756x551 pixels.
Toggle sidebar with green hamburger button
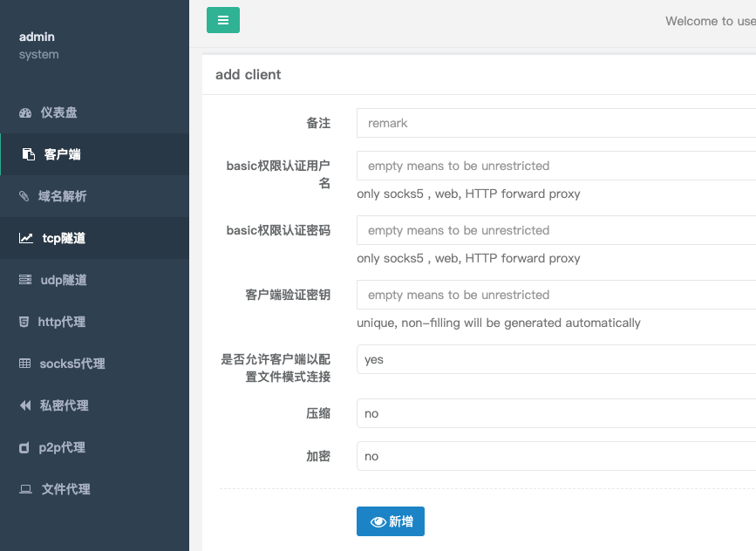pos(223,20)
